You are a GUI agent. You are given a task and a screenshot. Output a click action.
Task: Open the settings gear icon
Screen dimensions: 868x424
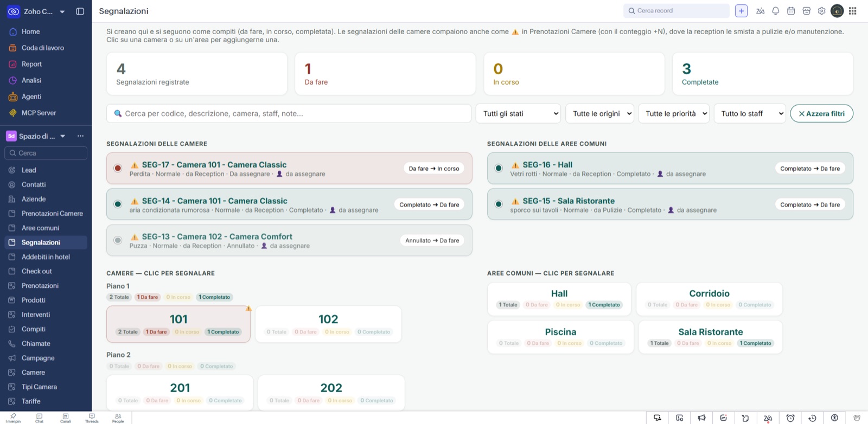(821, 11)
